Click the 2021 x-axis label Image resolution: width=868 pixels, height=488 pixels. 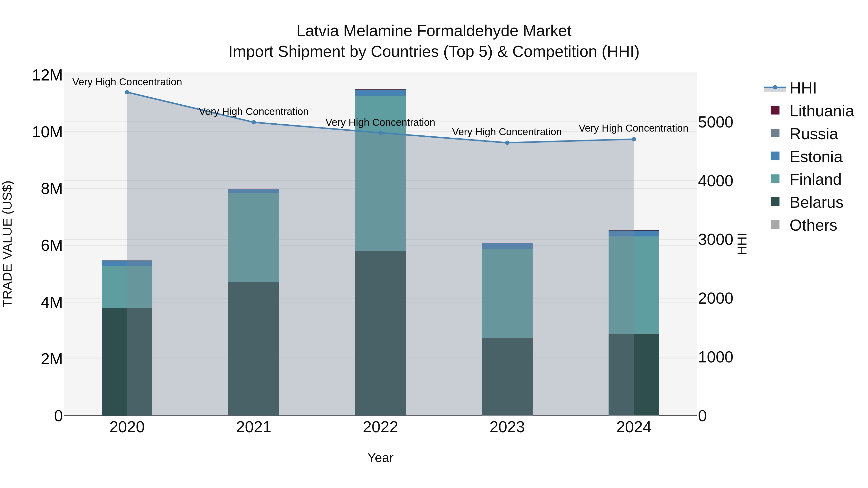pos(254,427)
